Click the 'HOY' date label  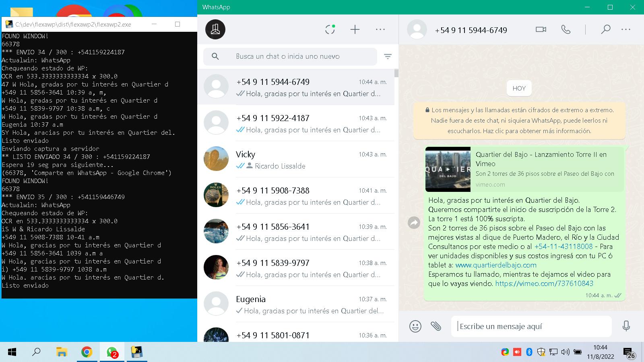click(519, 88)
